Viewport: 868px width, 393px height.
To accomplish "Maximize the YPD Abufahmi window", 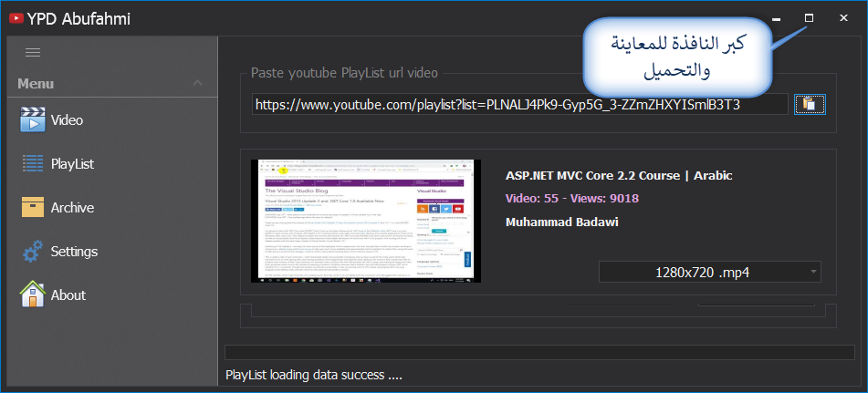I will (x=810, y=18).
